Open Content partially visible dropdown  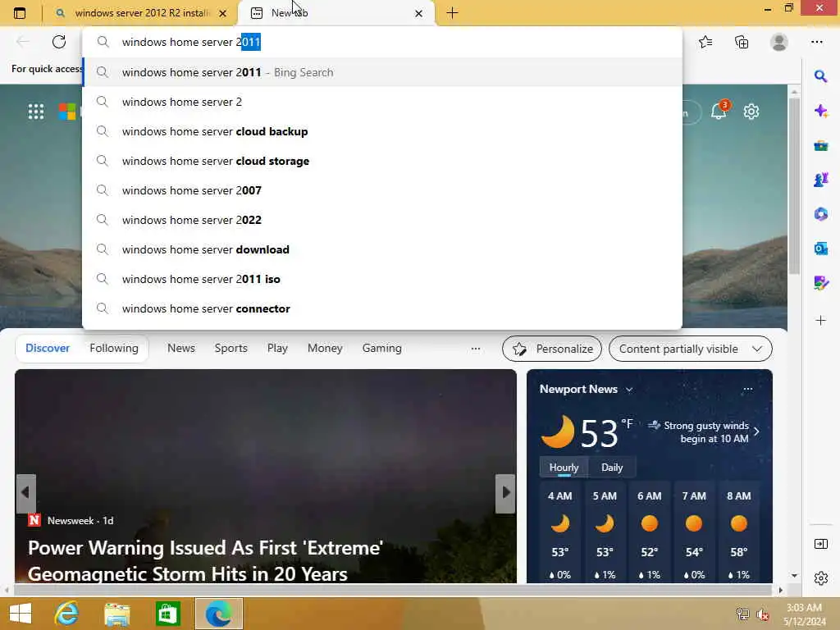click(x=691, y=349)
